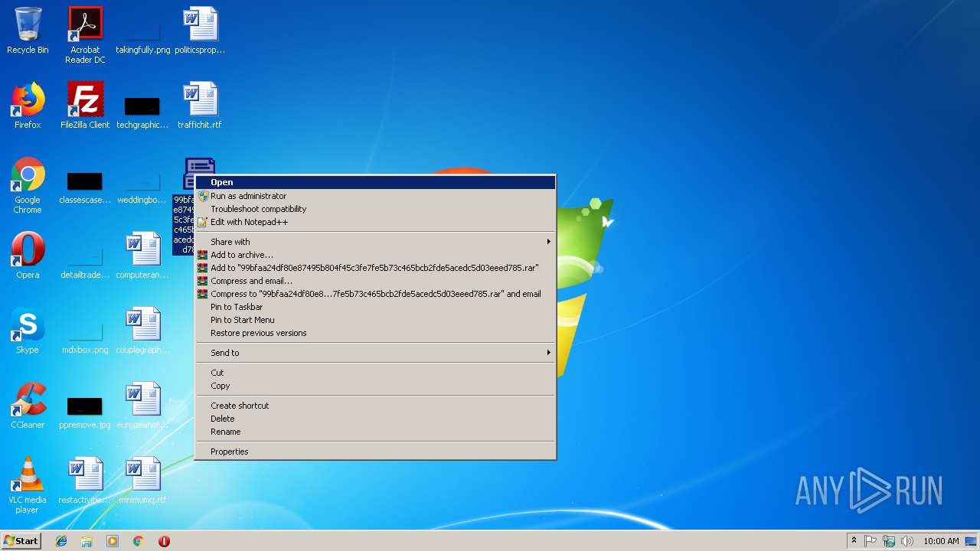Viewport: 980px width, 551px height.
Task: Select the politicsprop Word document icon
Action: pos(200,31)
